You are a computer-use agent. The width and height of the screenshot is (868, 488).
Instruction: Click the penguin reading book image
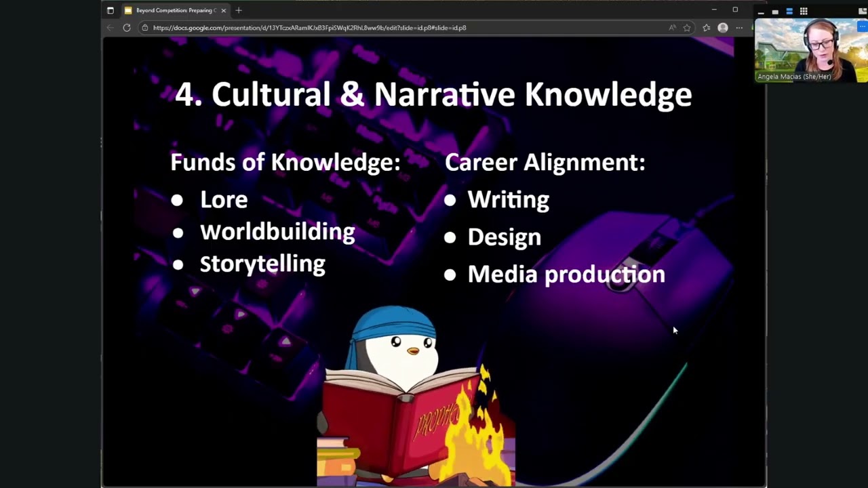(x=416, y=396)
